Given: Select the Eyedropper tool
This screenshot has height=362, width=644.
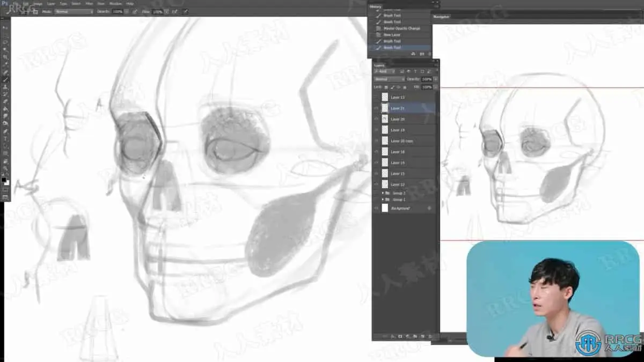Looking at the screenshot, I should tap(6, 64).
